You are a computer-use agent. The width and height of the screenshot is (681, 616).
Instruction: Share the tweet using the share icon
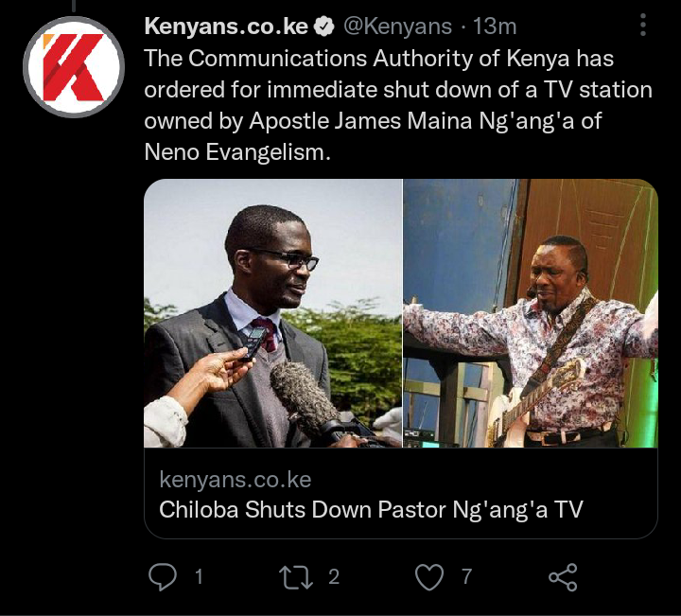tap(563, 577)
